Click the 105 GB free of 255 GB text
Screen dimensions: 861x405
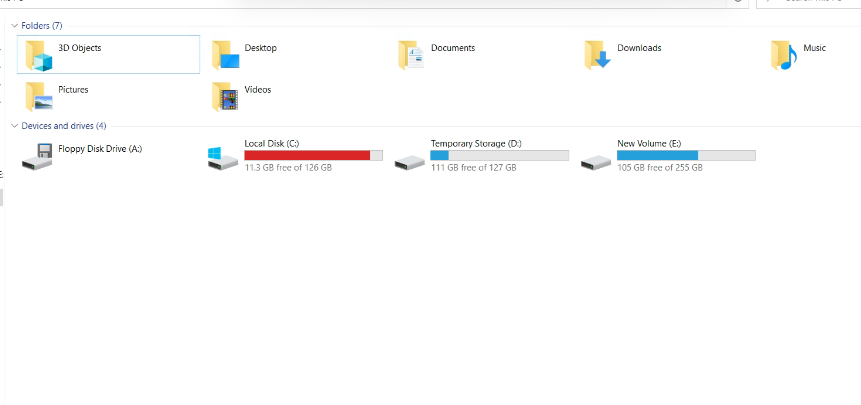pyautogui.click(x=659, y=167)
